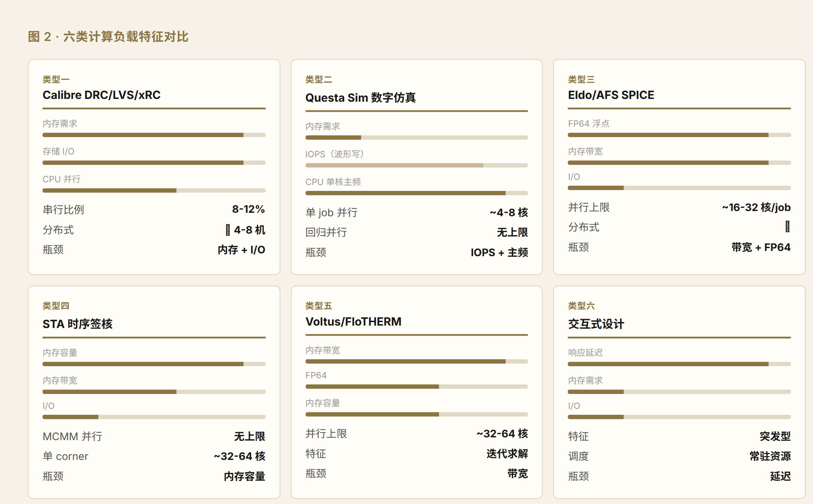Click the "类型四" label
This screenshot has height=504, width=813.
pyautogui.click(x=56, y=306)
